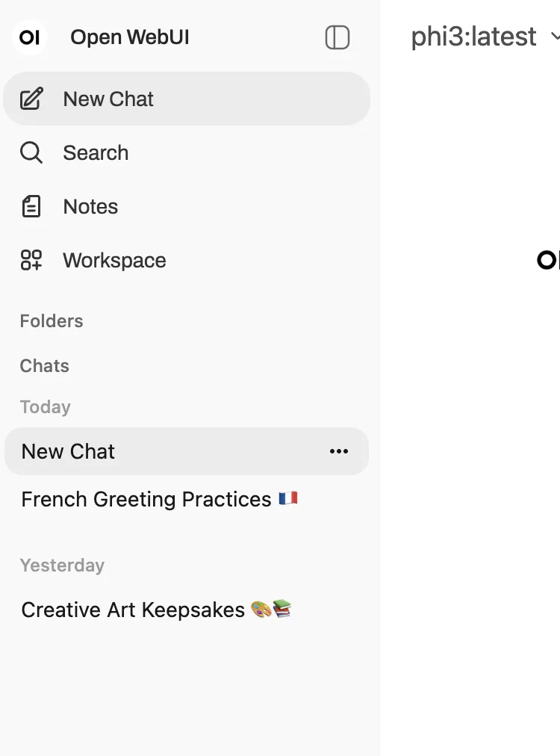Open the Workspace label link
The image size is (560, 756).
(x=114, y=260)
